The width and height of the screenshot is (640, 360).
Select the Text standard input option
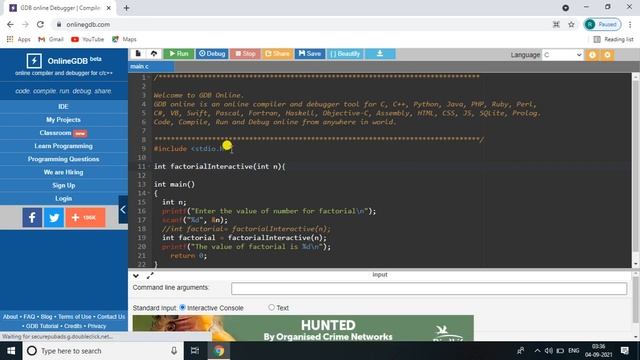271,307
